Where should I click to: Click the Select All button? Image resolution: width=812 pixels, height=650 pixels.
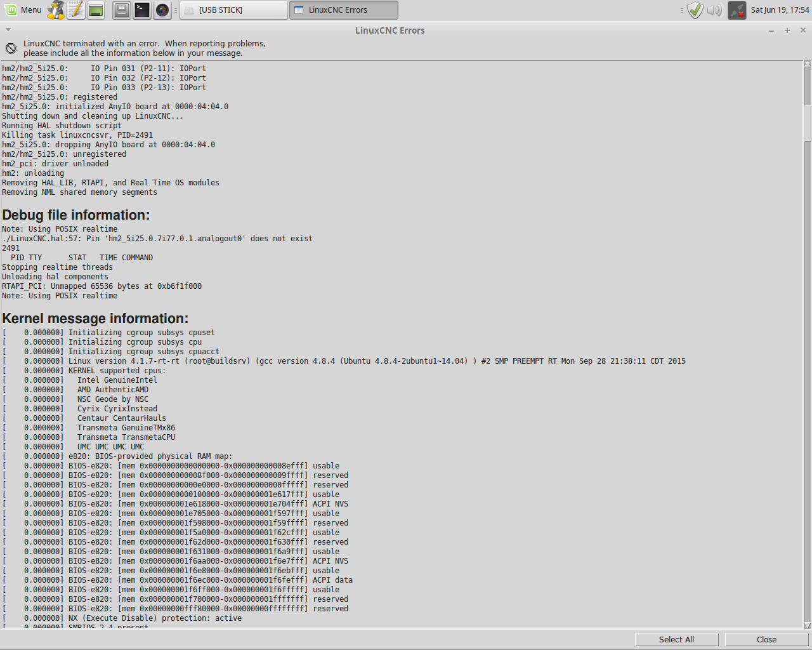676,639
